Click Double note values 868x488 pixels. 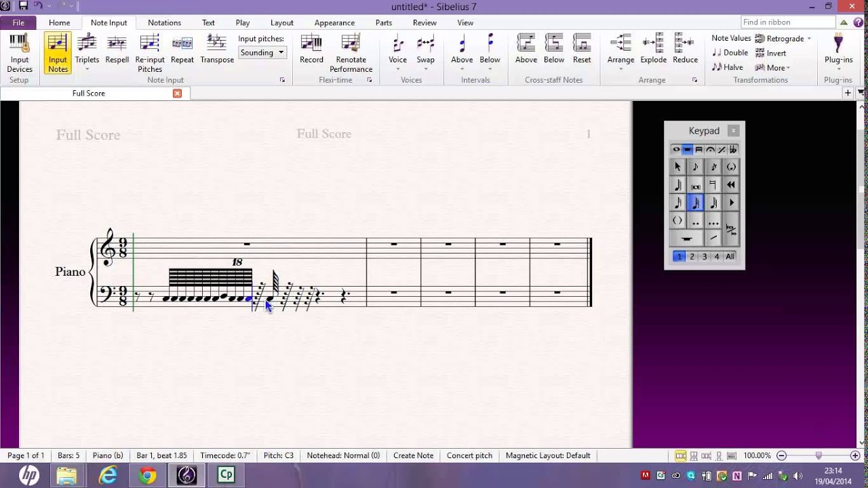tap(730, 53)
